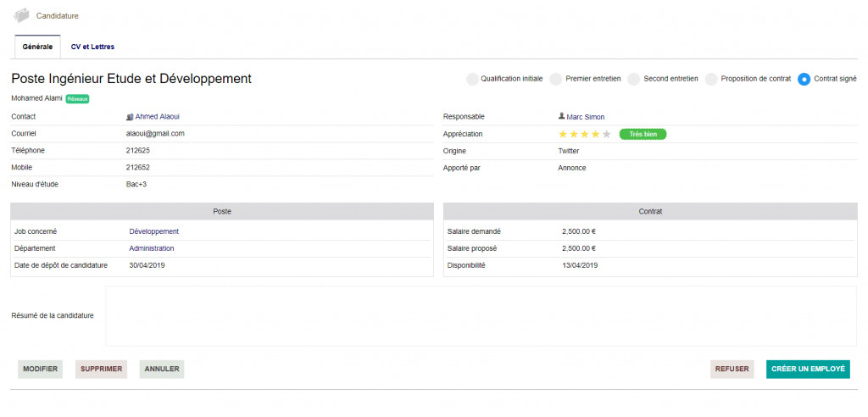Click the CRÉER UN EMPLOYÉ button
Viewport: 868px width, 417px height.
click(807, 369)
